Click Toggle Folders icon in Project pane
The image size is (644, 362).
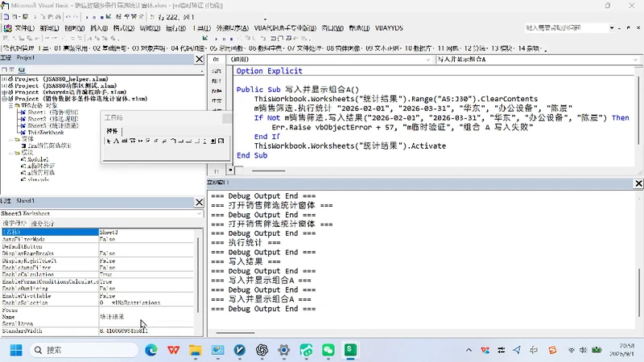click(22, 70)
